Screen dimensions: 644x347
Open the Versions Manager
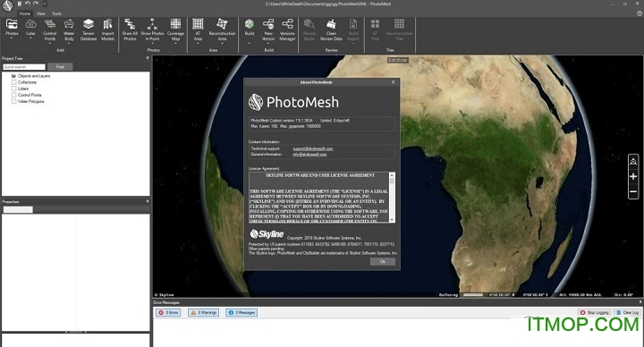tap(287, 30)
